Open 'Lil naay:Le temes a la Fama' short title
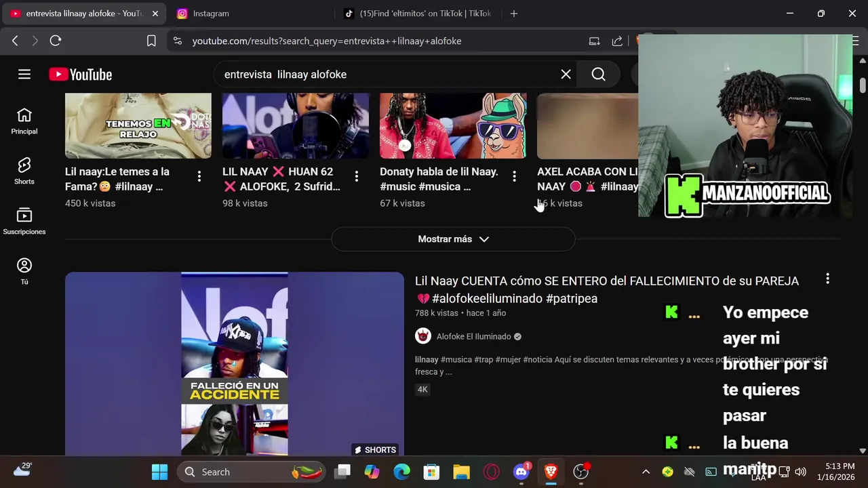Viewport: 868px width, 488px height. [x=117, y=179]
